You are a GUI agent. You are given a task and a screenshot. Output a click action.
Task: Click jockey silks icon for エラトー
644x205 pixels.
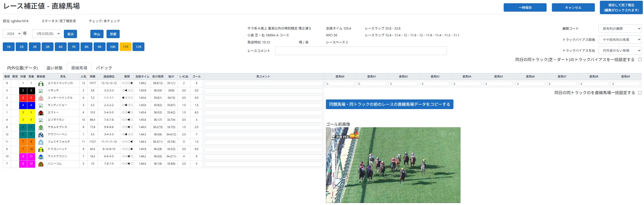pyautogui.click(x=41, y=113)
